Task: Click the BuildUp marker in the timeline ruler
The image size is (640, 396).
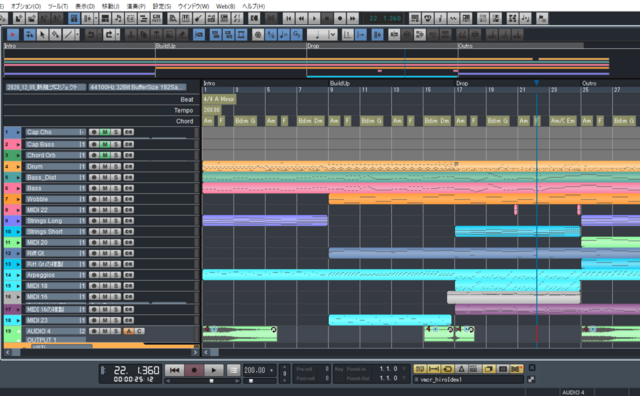Action: pyautogui.click(x=340, y=83)
